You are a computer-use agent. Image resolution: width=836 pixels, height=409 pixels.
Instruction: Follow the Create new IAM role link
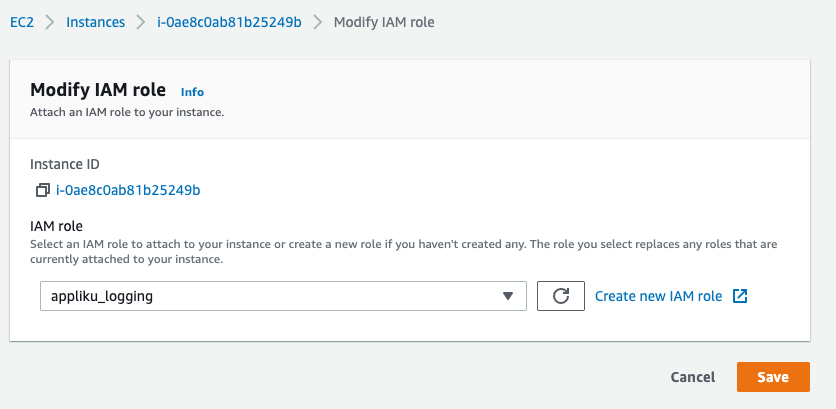tap(658, 296)
